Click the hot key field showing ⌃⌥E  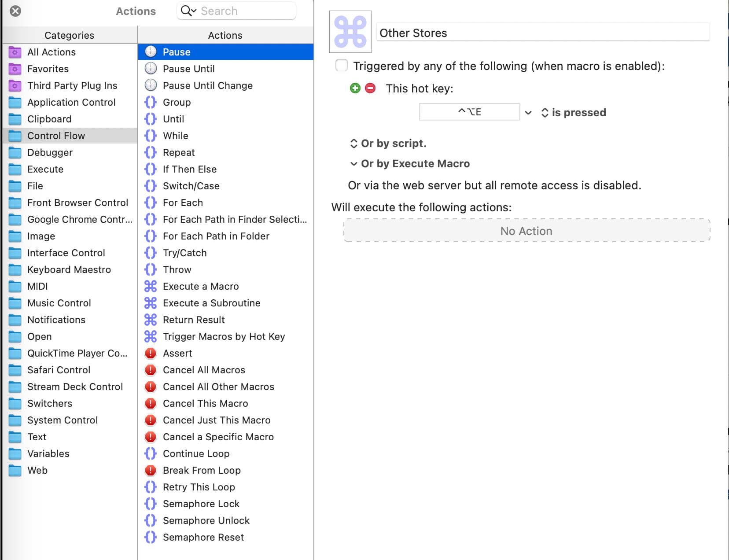pos(469,112)
